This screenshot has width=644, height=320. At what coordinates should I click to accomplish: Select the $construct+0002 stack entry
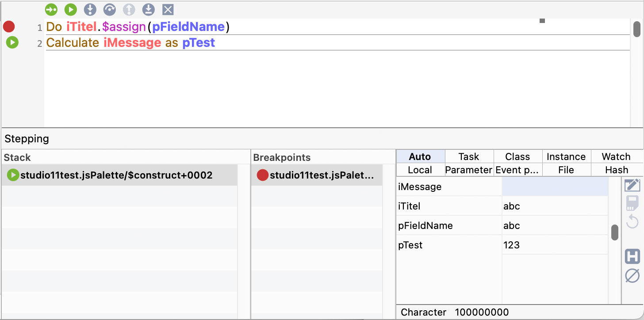click(116, 175)
